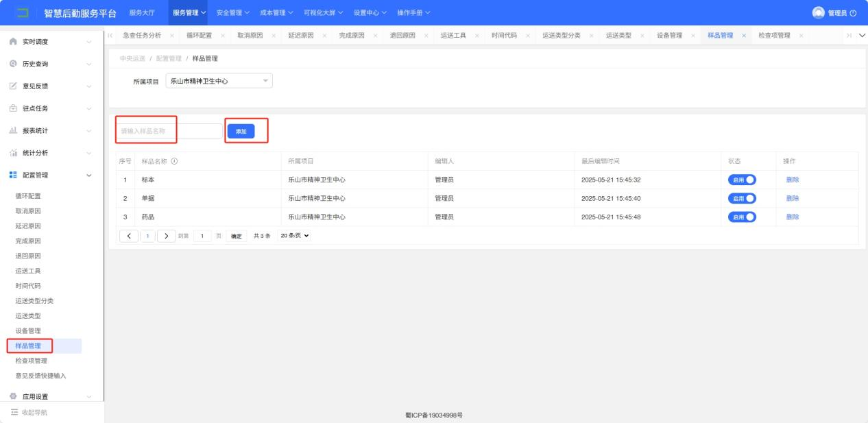The image size is (868, 423).
Task: Expand the 成本管理 top menu
Action: [276, 12]
